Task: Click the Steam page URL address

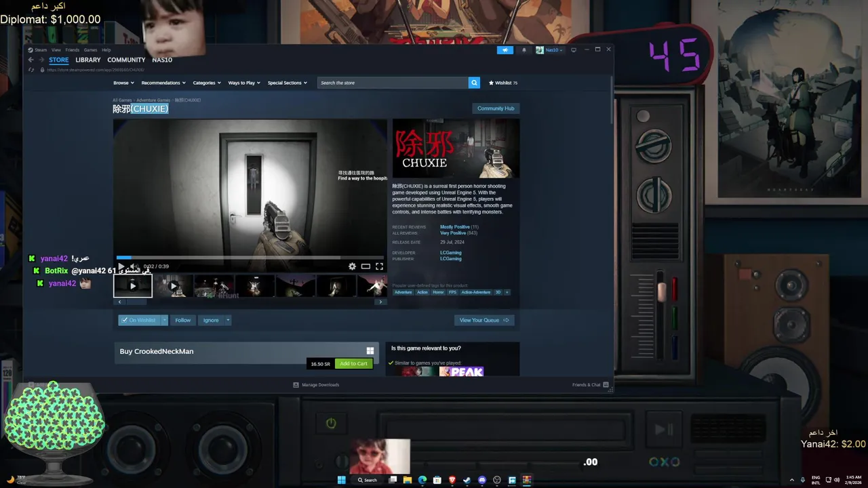Action: point(96,70)
